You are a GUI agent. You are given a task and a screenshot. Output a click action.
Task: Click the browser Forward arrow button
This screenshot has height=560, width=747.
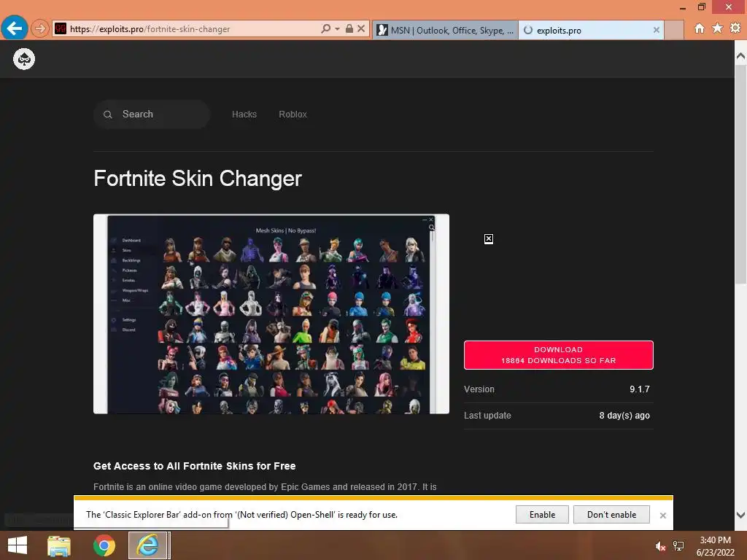(x=40, y=28)
